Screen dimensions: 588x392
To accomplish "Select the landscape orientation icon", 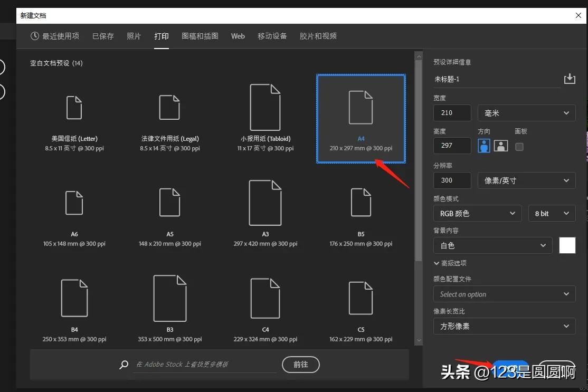I will (500, 146).
